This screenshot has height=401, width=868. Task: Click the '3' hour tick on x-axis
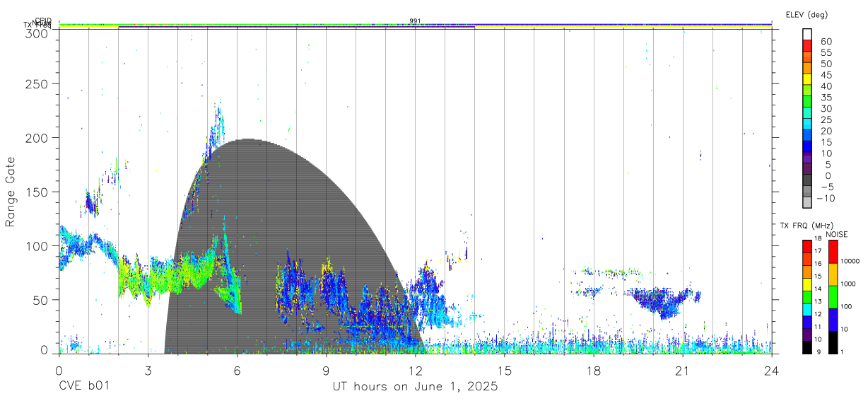148,371
